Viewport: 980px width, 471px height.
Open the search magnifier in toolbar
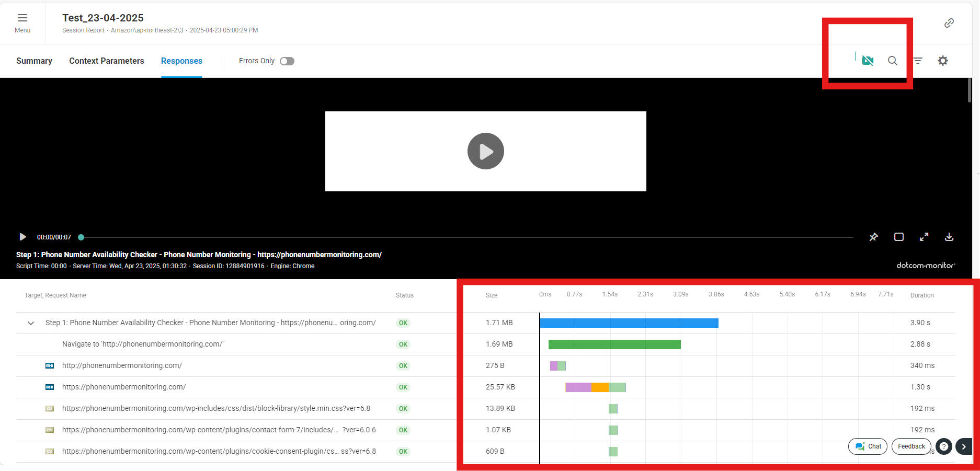[893, 61]
